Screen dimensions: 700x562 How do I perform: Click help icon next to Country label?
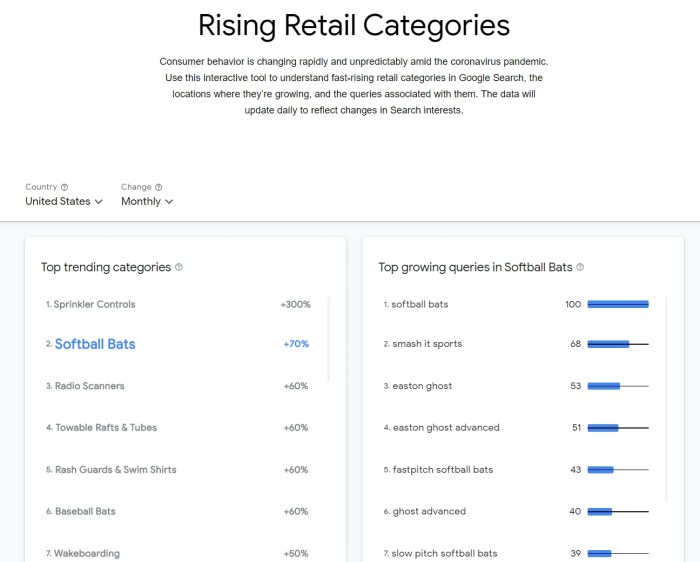point(64,187)
